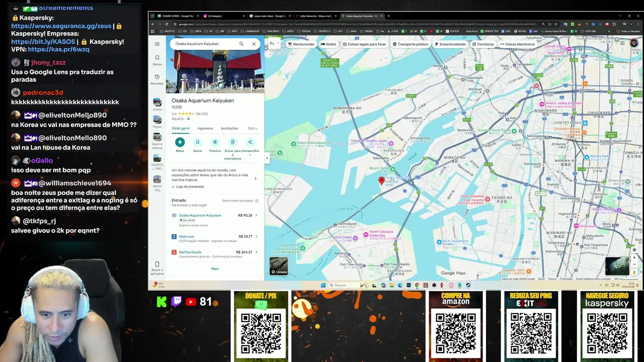Open the CLICKUP bookmark
The width and height of the screenshot is (644, 362).
pos(452,31)
